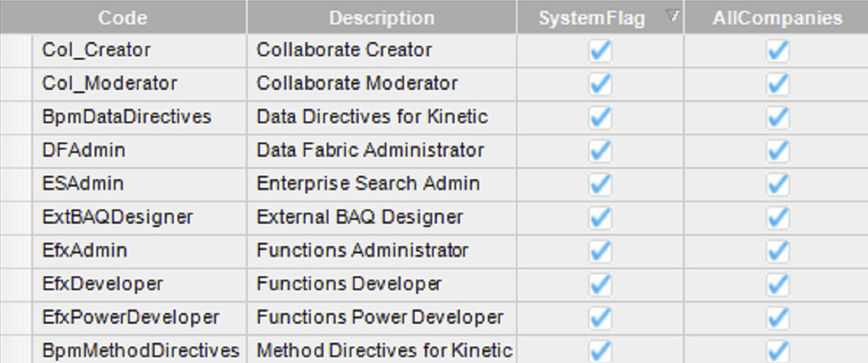
Task: Select the External BAQ Designer description cell
Action: [359, 217]
